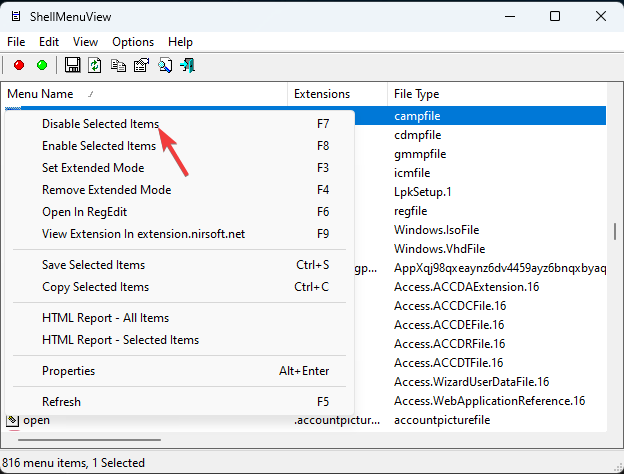Choose Disable Selected Items from context menu
The width and height of the screenshot is (624, 474).
(x=99, y=124)
